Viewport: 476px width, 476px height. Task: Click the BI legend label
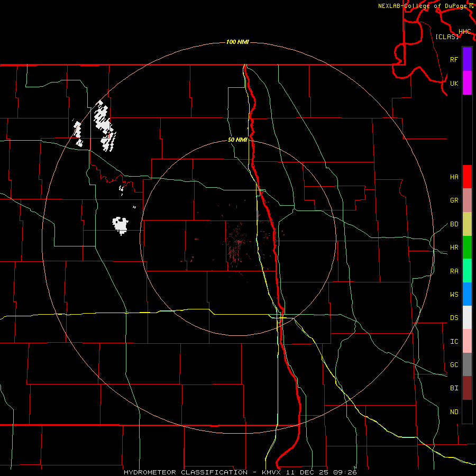tap(454, 388)
